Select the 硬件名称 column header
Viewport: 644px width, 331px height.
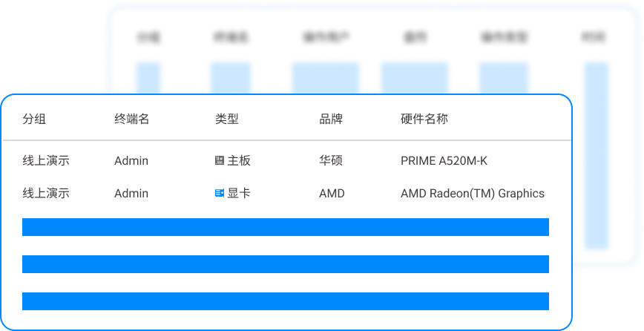pos(424,119)
